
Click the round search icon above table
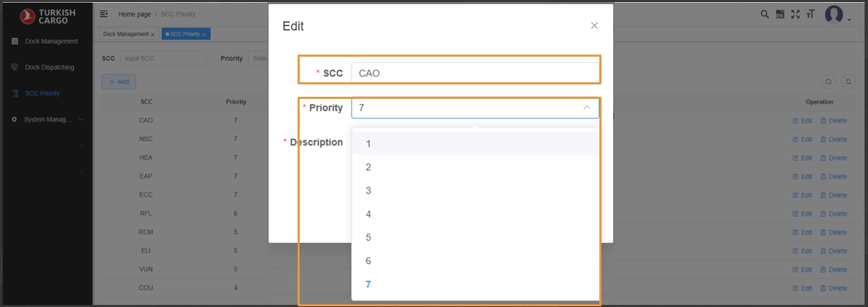pos(829,82)
